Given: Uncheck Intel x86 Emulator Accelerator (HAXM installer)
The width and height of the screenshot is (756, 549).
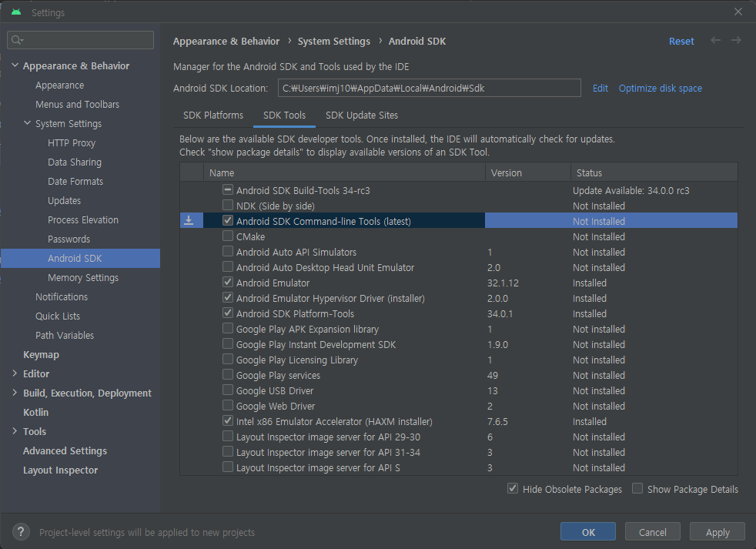Looking at the screenshot, I should tap(228, 420).
